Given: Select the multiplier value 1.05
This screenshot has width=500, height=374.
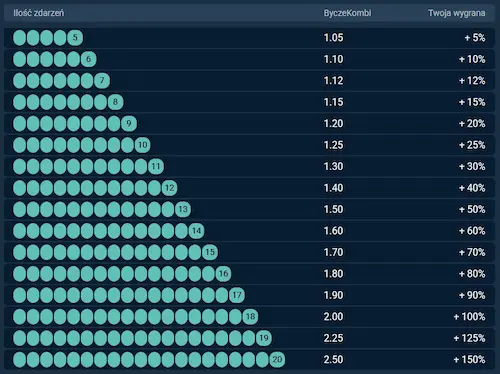Looking at the screenshot, I should pos(333,38).
